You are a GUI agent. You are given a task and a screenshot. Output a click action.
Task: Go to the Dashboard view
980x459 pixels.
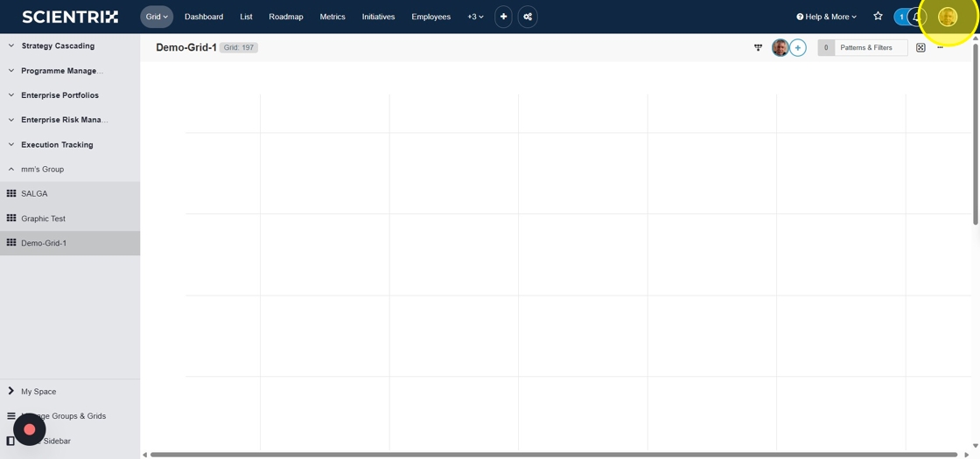coord(204,17)
